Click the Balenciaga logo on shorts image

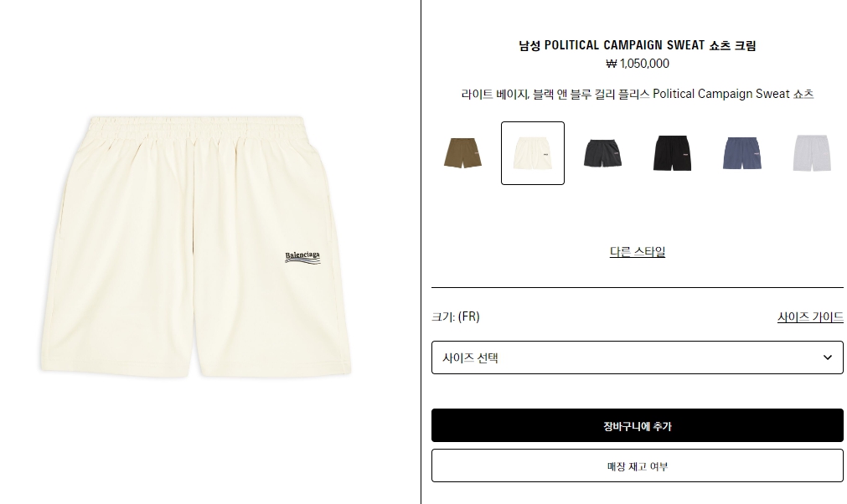point(302,257)
